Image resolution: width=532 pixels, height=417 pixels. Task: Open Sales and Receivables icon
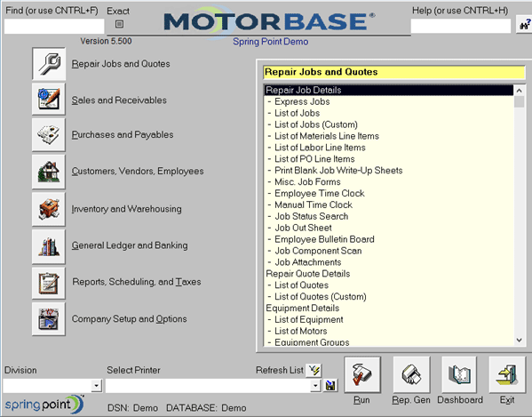pos(49,100)
